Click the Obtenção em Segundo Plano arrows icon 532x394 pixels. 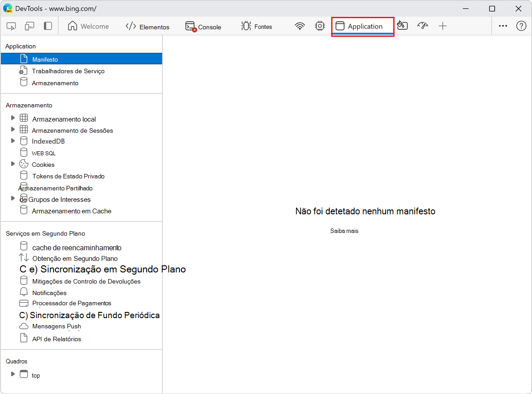pos(24,257)
